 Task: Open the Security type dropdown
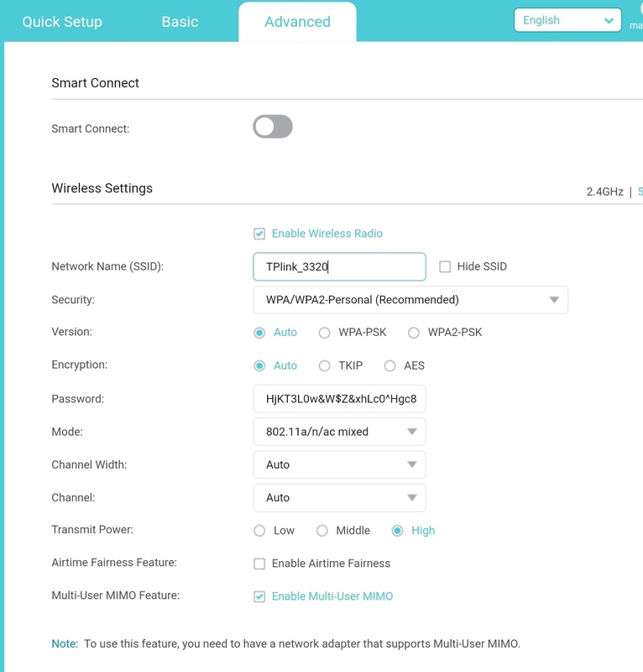410,300
